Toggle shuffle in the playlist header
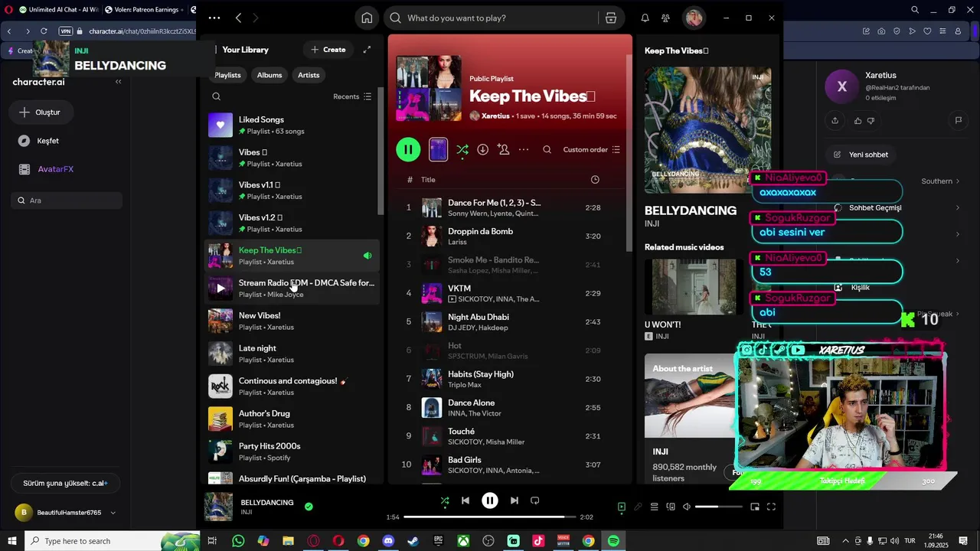This screenshot has width=980, height=551. (462, 150)
